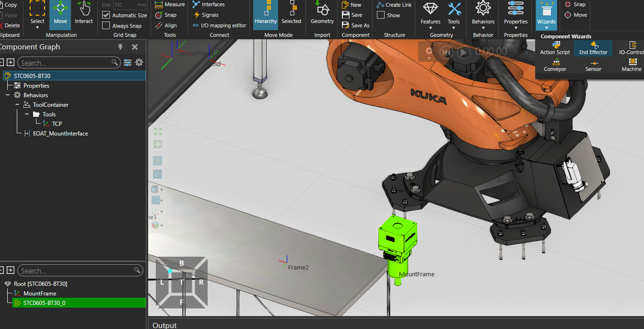Select the STC0605-BT30_0 geometry item
The image size is (644, 329).
point(79,303)
